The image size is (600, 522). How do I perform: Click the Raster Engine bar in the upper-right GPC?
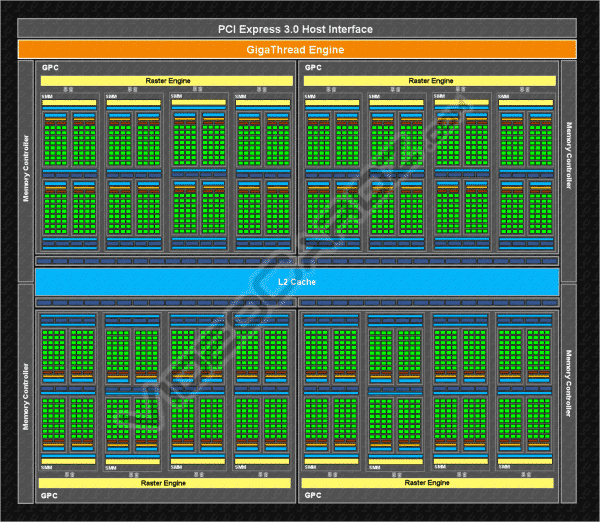coord(430,81)
